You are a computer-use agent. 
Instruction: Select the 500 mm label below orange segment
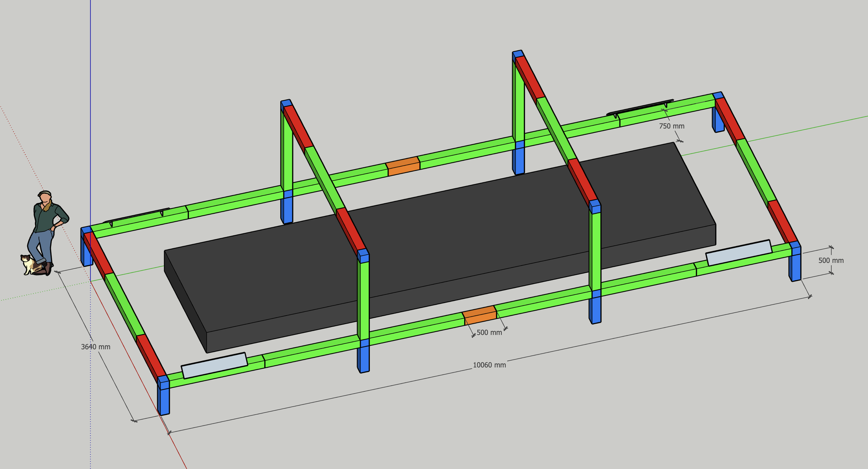(489, 332)
